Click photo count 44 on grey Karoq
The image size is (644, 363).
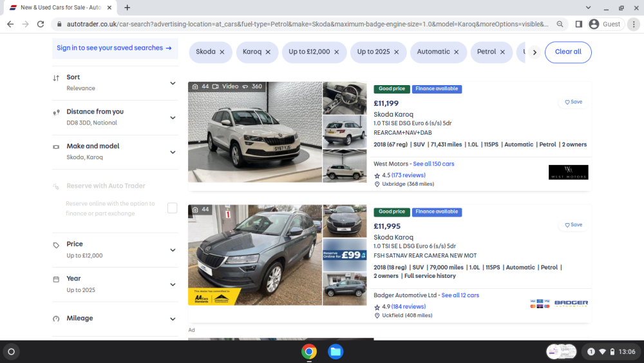tap(200, 210)
